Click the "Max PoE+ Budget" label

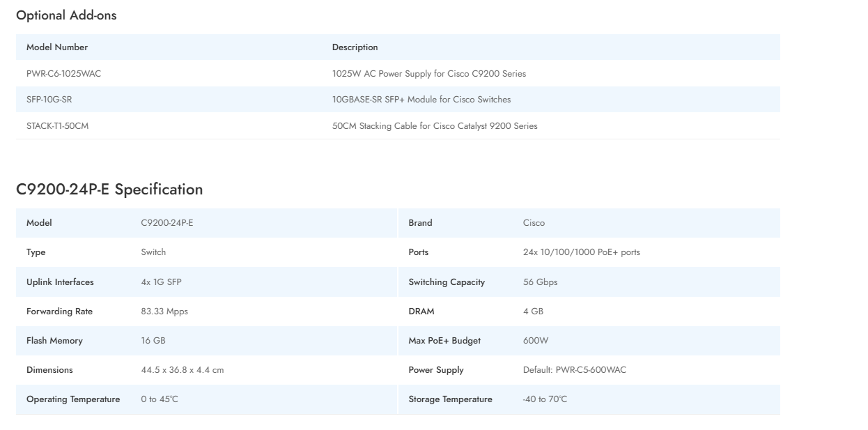point(444,341)
